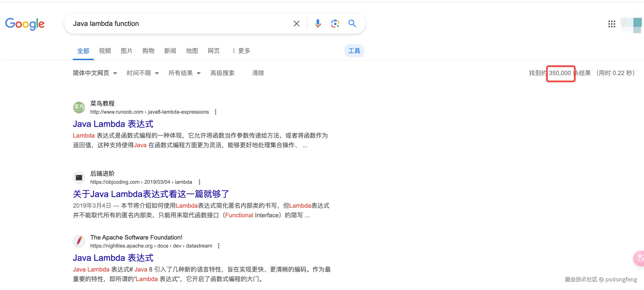The image size is (644, 290).
Task: Switch to the 图片 images tab
Action: click(x=126, y=51)
